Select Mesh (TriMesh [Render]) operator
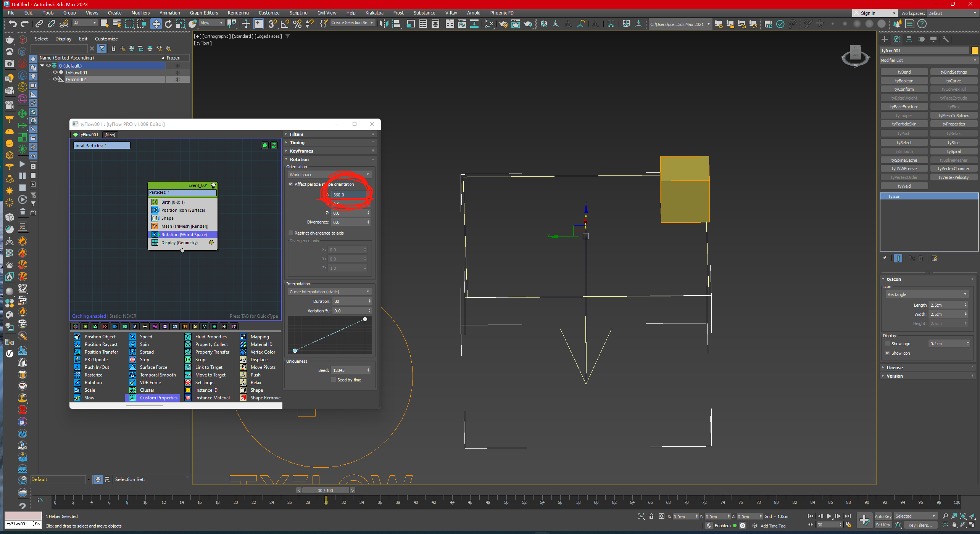Viewport: 980px width, 534px height. point(182,226)
